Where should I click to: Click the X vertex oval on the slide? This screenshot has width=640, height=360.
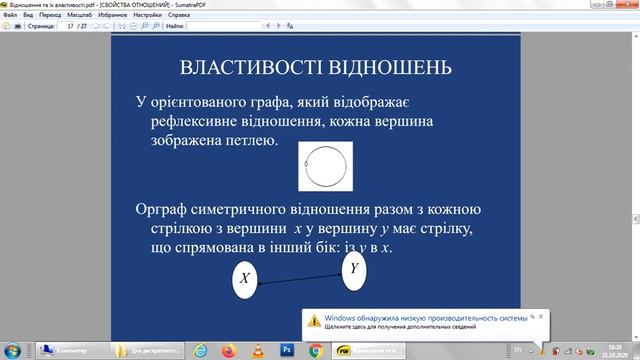pyautogui.click(x=244, y=280)
